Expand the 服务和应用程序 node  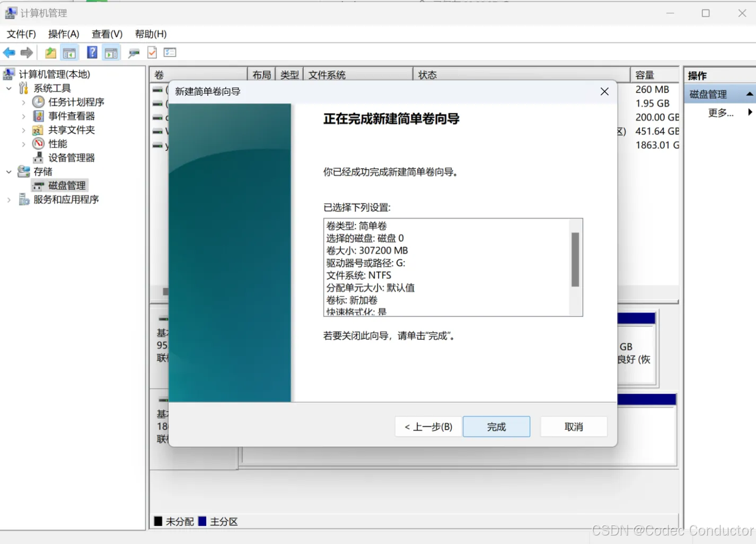pyautogui.click(x=9, y=200)
